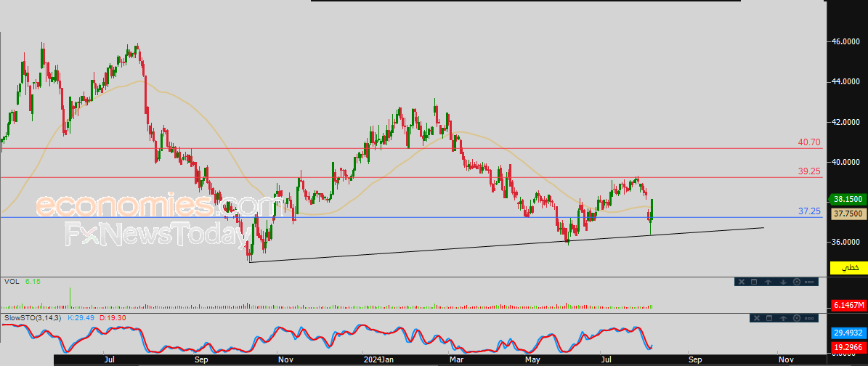Click the K:29.49 value text
Image resolution: width=868 pixels, height=366 pixels.
[x=82, y=318]
